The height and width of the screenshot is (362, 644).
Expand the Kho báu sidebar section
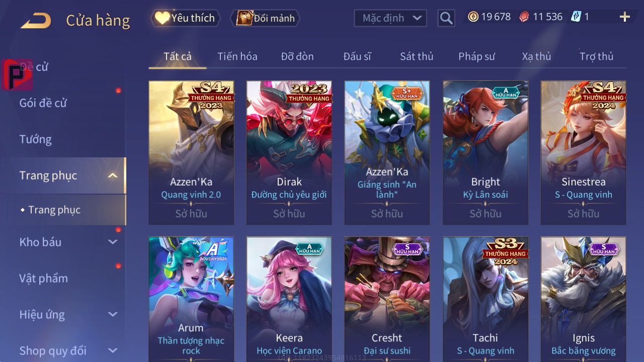113,242
